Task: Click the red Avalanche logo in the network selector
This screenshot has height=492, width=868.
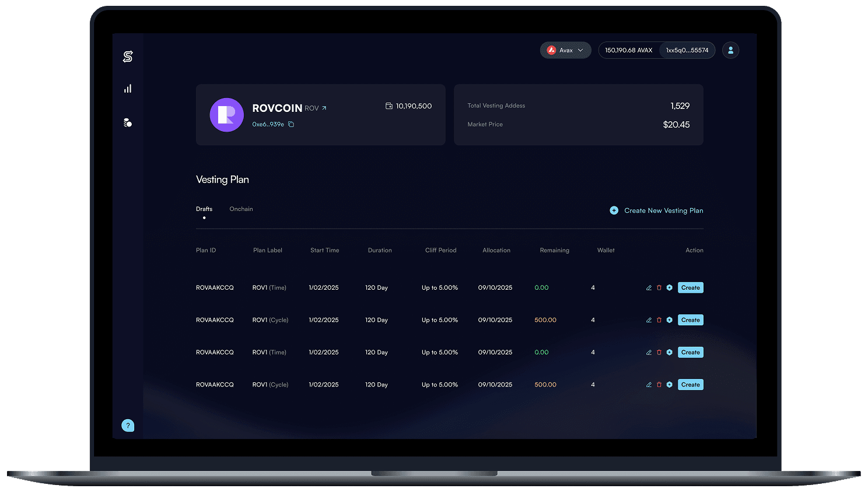Action: click(551, 50)
